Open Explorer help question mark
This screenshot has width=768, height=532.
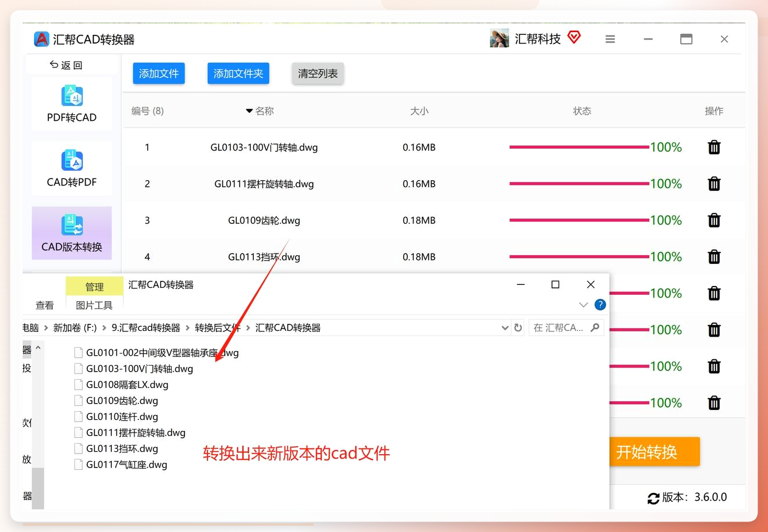(600, 305)
